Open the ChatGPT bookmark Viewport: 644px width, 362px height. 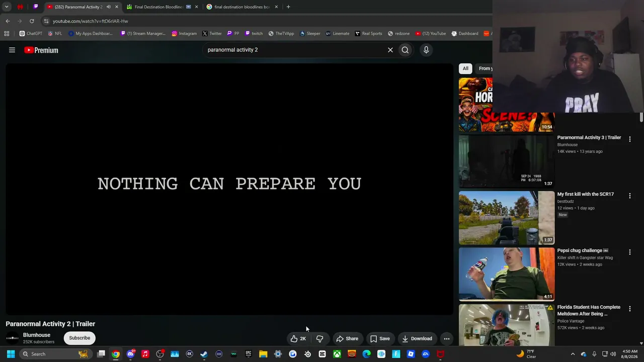coord(31,34)
